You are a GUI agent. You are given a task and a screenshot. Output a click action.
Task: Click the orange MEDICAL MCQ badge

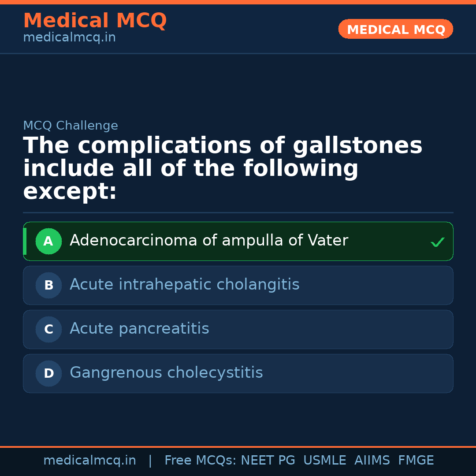(x=395, y=29)
